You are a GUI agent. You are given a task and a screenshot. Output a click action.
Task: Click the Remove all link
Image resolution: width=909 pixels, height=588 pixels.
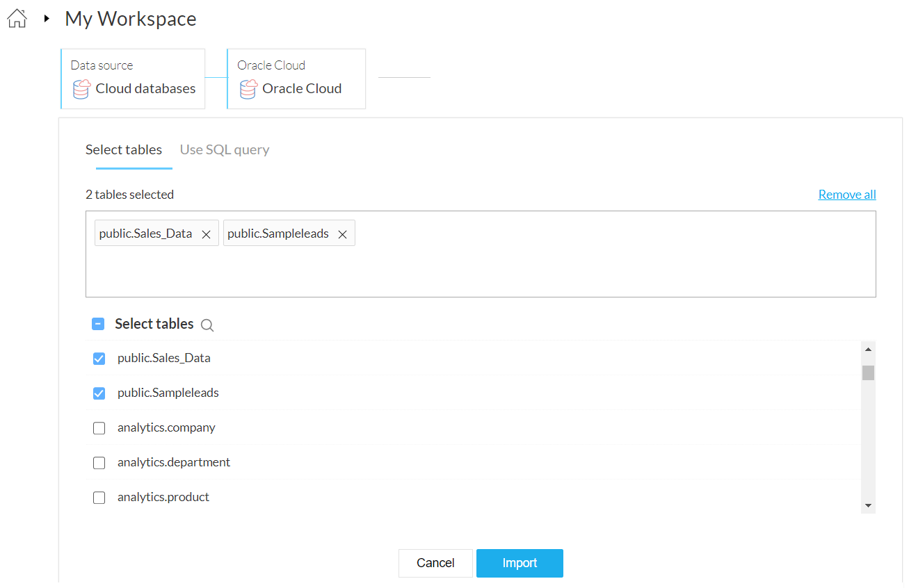846,195
